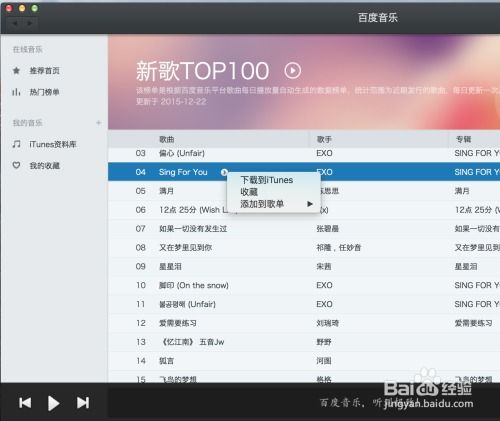The height and width of the screenshot is (421, 500).
Task: Start playback with play button
Action: click(53, 403)
